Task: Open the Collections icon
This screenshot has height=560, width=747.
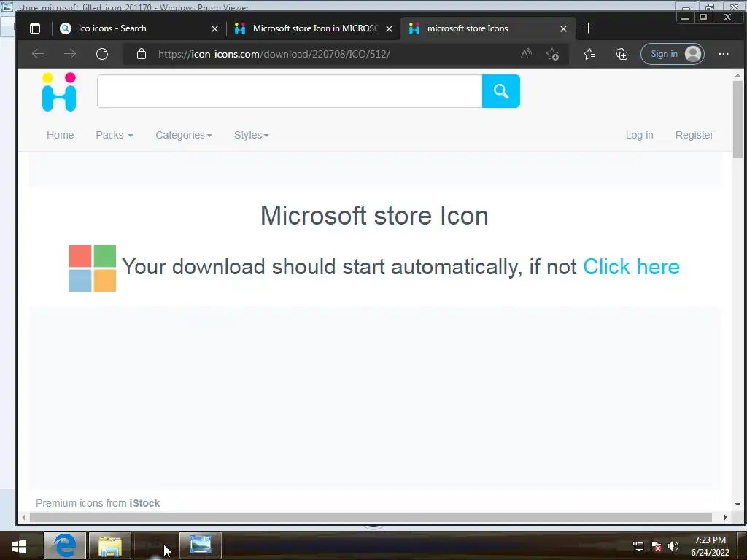Action: (622, 54)
